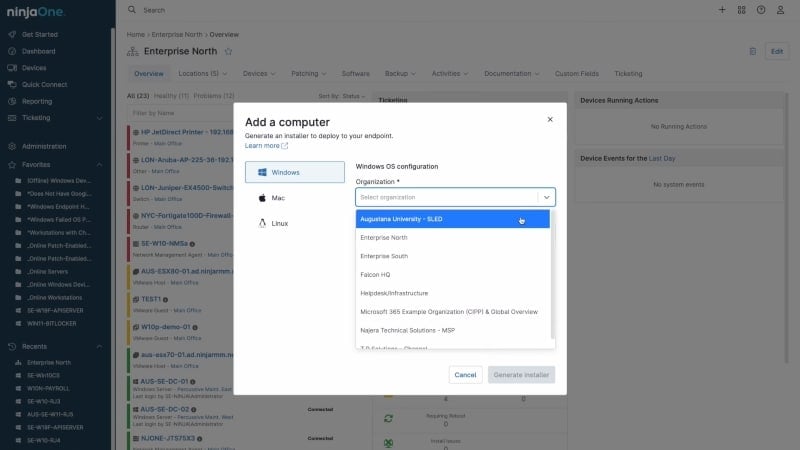Click the search magnifier icon

click(132, 10)
